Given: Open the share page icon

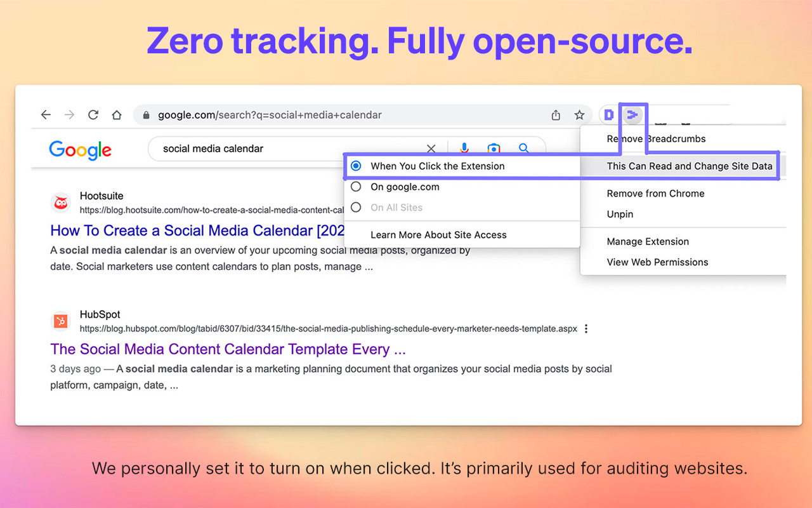Looking at the screenshot, I should tap(556, 115).
